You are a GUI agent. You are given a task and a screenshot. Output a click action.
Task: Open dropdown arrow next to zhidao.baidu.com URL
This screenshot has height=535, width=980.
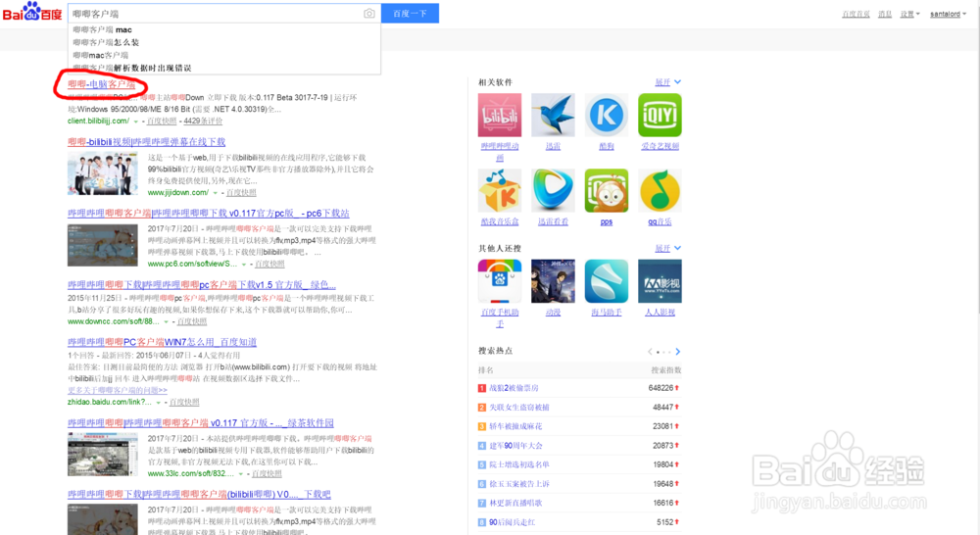coord(158,403)
